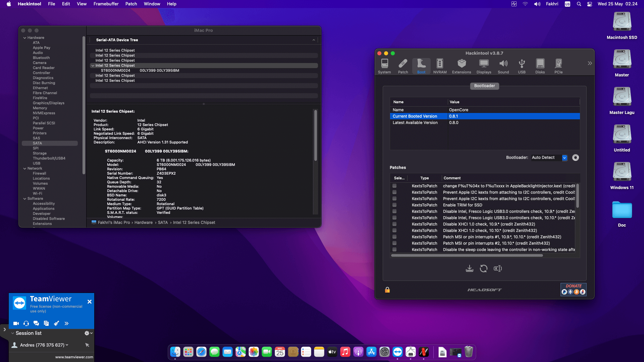
Task: Open the Framebuffer menu
Action: click(106, 4)
